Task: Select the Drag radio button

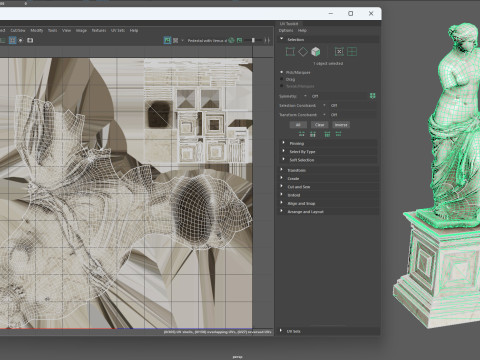Action: coord(282,79)
